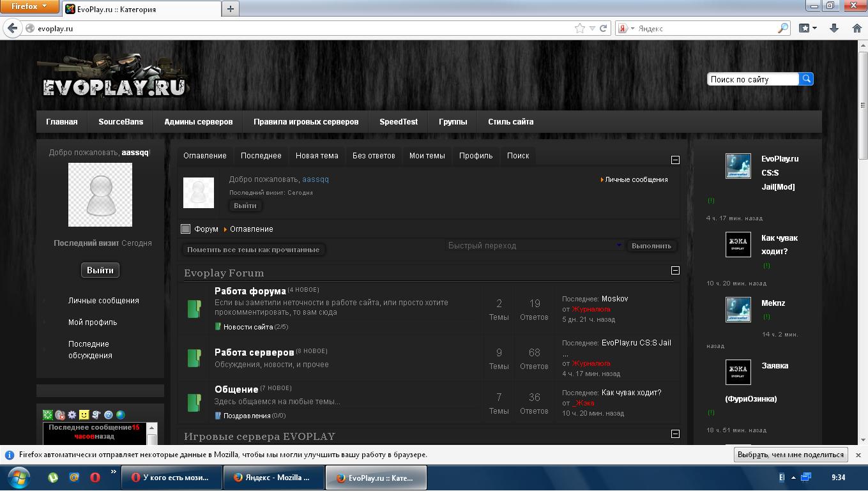868x491 pixels.
Task: Open the Работа серверов forum link
Action: 254,352
